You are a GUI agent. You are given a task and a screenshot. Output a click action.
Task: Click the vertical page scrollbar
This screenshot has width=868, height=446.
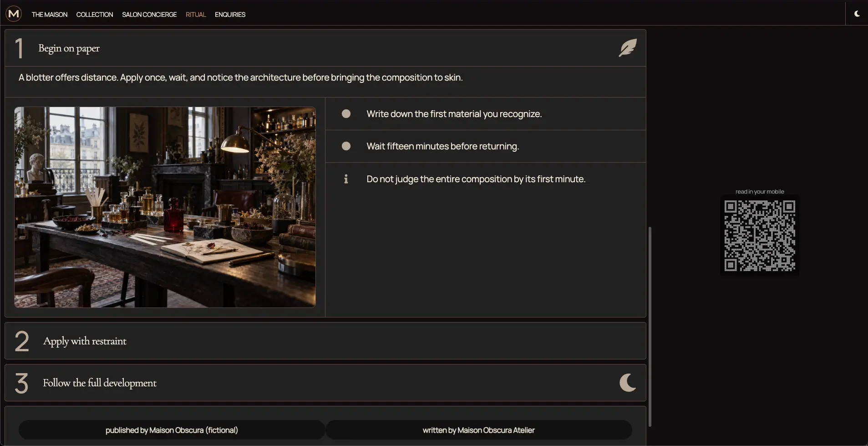(x=650, y=326)
